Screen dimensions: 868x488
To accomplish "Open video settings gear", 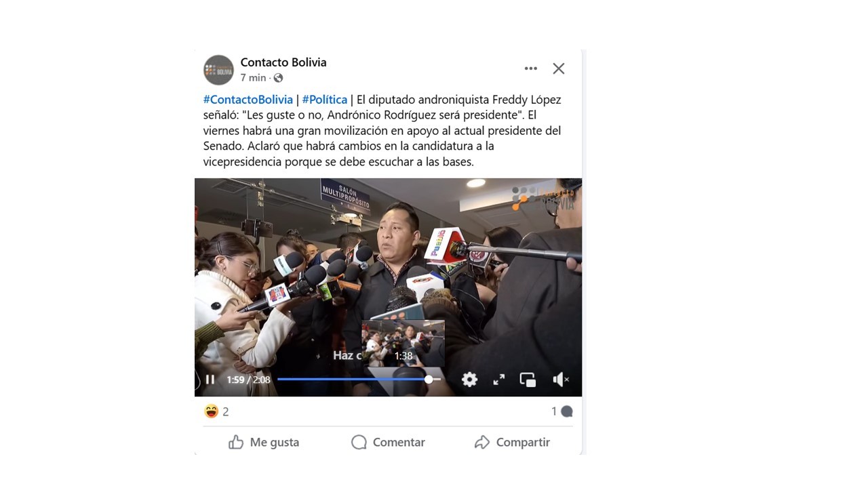I will 469,380.
